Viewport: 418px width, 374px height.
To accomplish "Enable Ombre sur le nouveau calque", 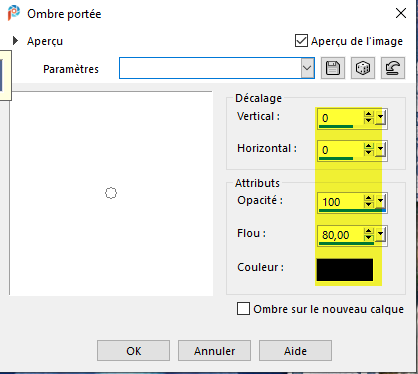I will pyautogui.click(x=243, y=309).
